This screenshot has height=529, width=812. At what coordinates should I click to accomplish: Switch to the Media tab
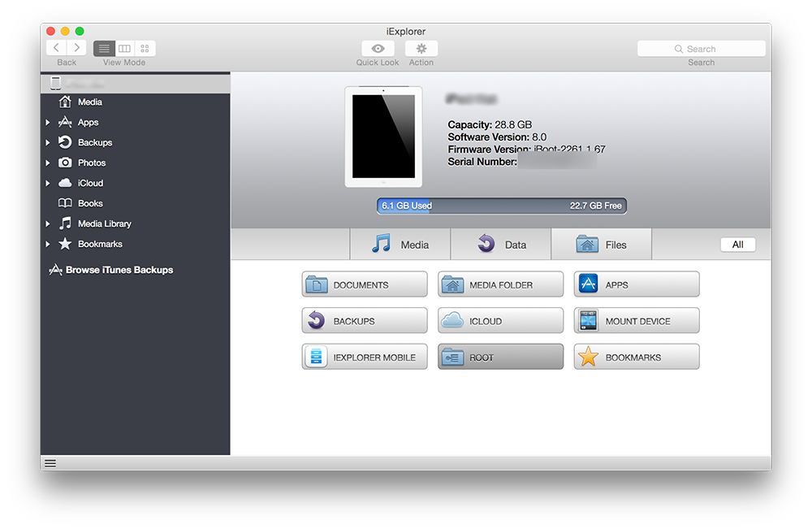[400, 245]
